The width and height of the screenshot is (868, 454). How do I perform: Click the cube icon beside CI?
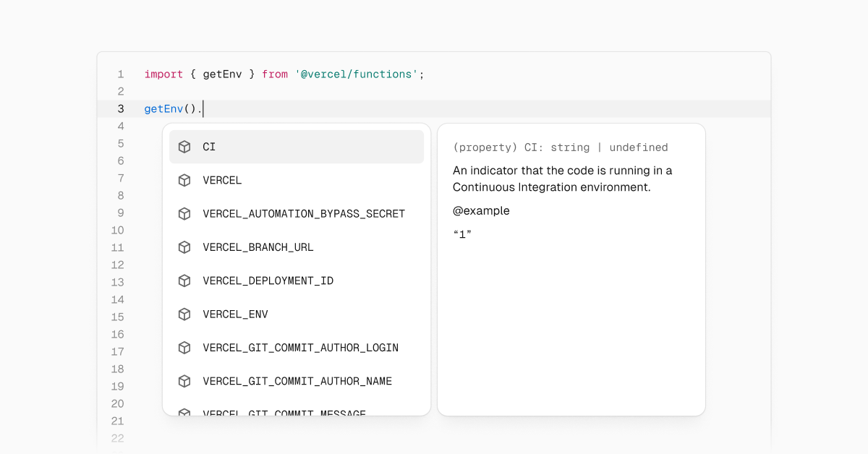pyautogui.click(x=184, y=147)
